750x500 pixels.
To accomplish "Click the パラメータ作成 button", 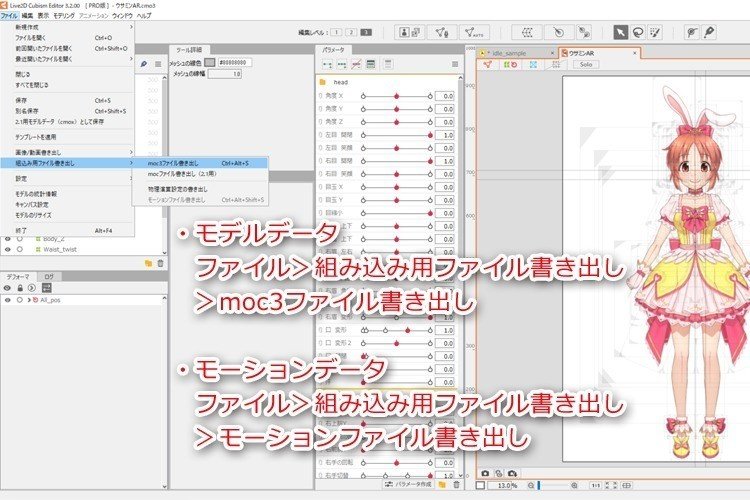I will click(408, 485).
